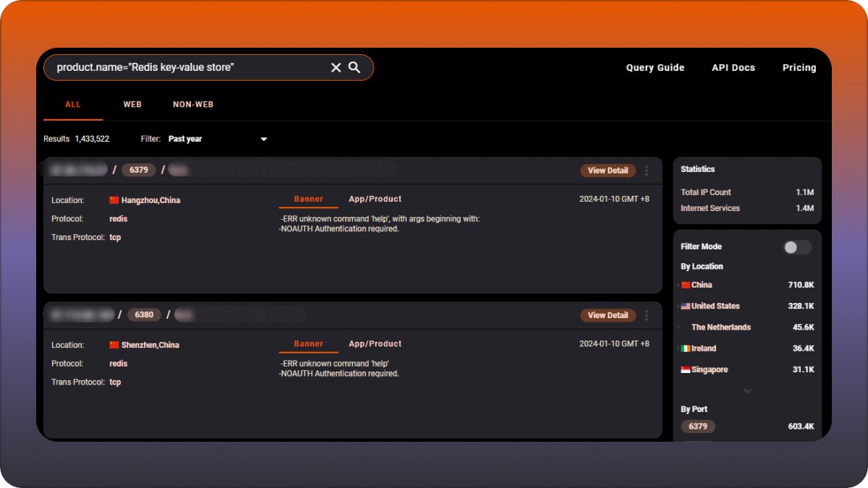Viewport: 868px width, 488px height.
Task: Click the Shenzhen,China location text
Action: (150, 345)
